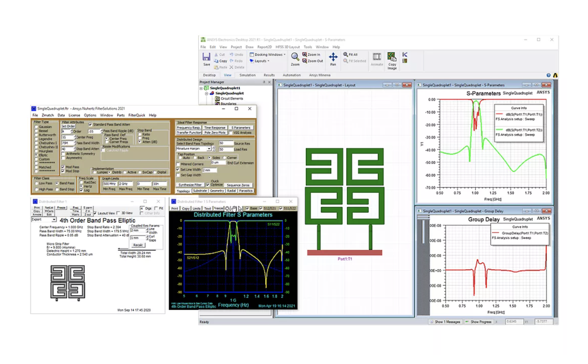This screenshot has width=588, height=364.
Task: Toggle Standard Pass Band Atten checkbox
Action: click(90, 125)
